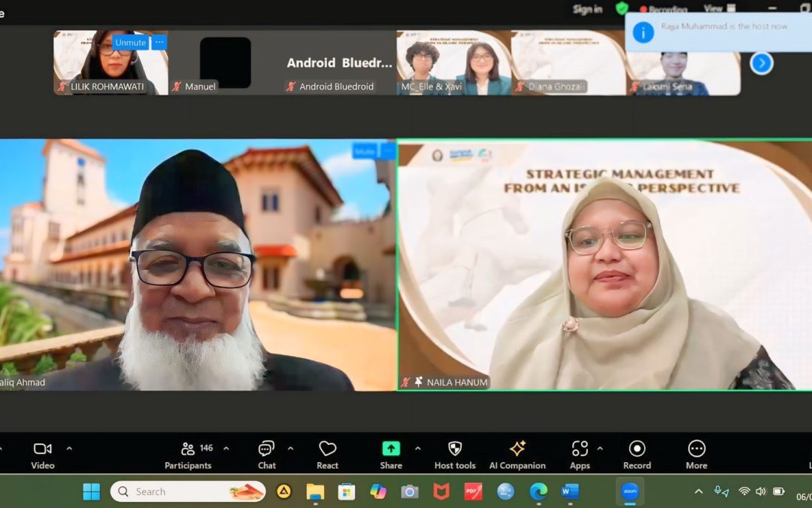Click the NAILA HANUM name label
Screen dimensions: 812x508
tap(457, 382)
